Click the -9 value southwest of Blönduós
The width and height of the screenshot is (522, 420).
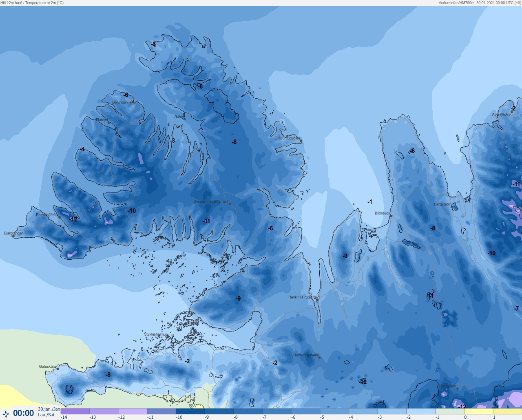[345, 256]
